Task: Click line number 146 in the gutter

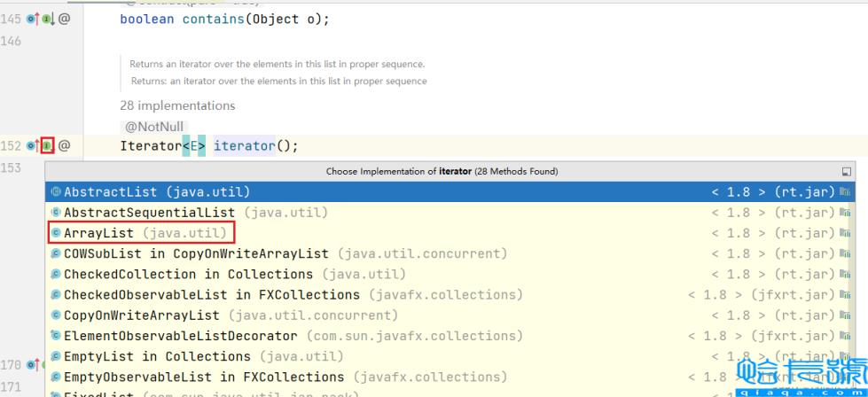Action: [x=11, y=41]
